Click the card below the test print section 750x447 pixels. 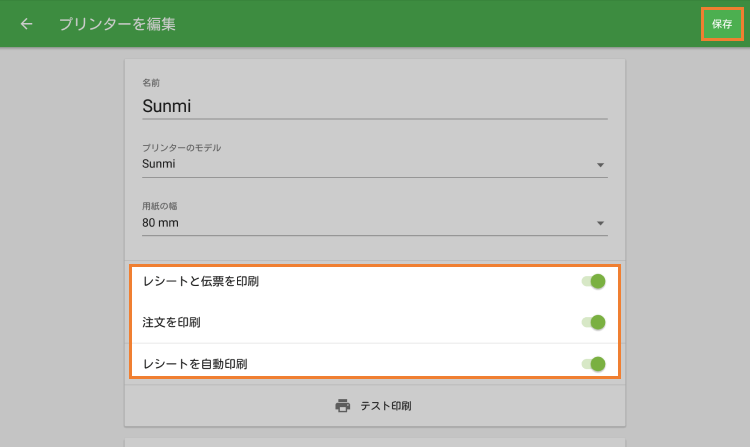click(374, 442)
